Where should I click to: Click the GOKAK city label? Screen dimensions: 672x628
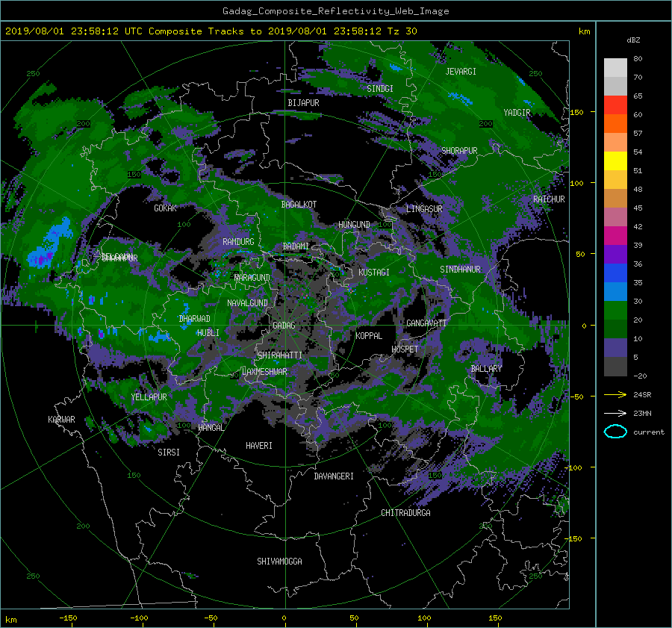pos(165,208)
